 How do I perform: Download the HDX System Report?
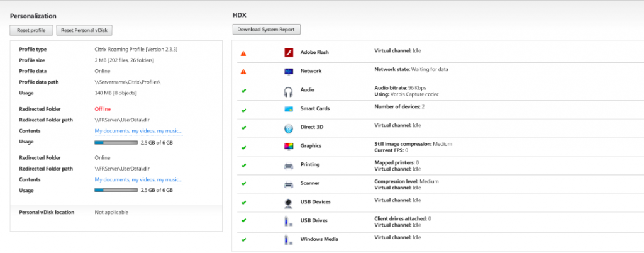point(267,29)
